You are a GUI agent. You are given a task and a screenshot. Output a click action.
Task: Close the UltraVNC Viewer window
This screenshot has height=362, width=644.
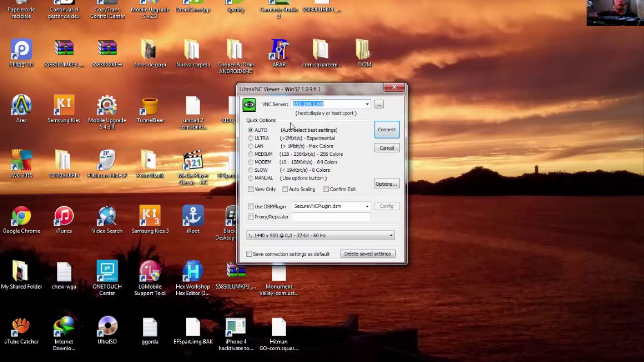394,87
